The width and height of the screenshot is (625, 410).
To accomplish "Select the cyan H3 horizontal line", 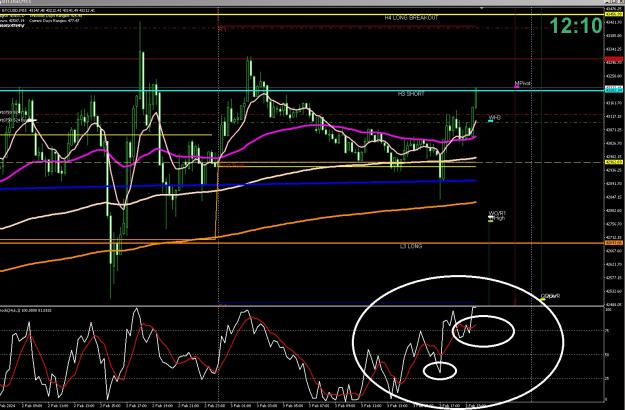I will tap(302, 90).
